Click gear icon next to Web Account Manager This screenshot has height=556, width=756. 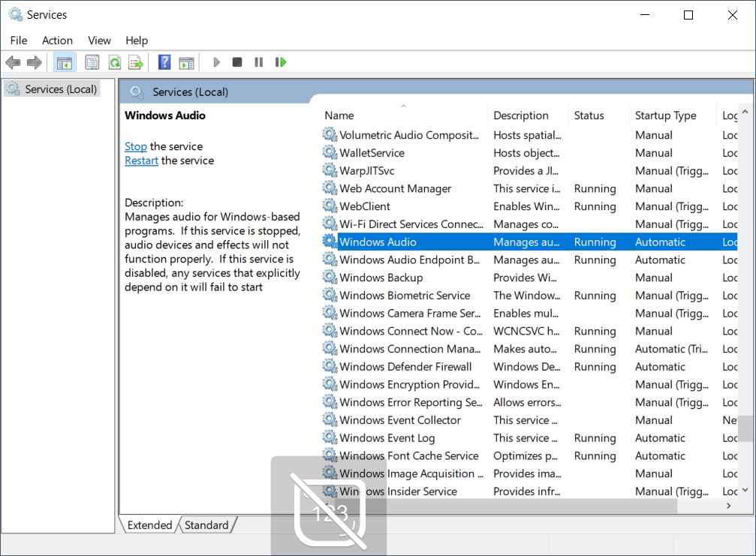click(330, 188)
